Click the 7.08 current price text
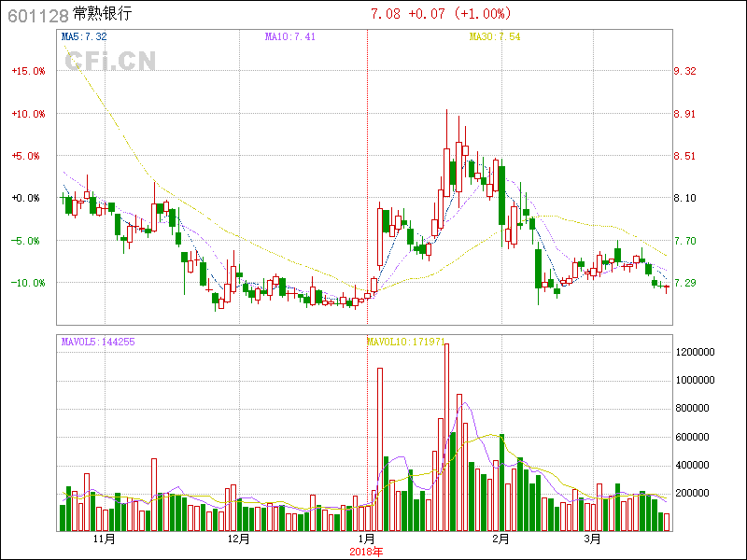 coord(386,14)
